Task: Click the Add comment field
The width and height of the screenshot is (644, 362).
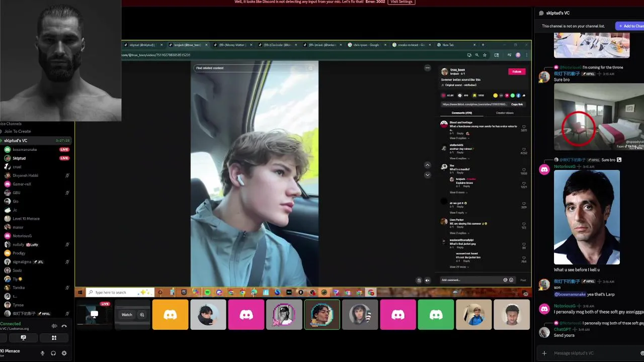Action: 471,280
